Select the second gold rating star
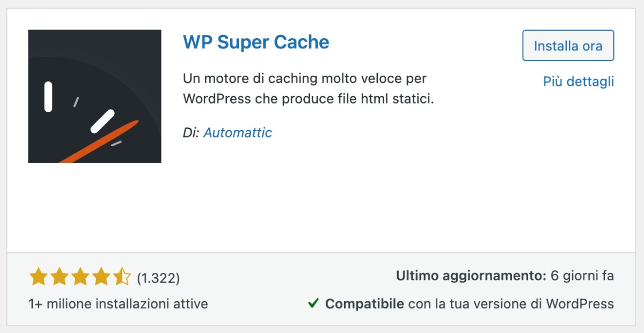The height and width of the screenshot is (333, 644). tap(59, 277)
